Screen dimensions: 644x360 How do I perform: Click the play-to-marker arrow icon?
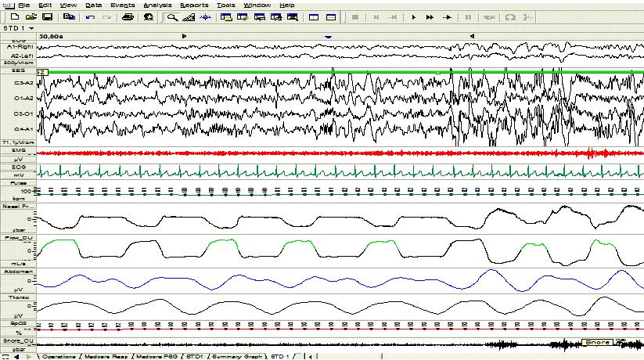point(447,17)
